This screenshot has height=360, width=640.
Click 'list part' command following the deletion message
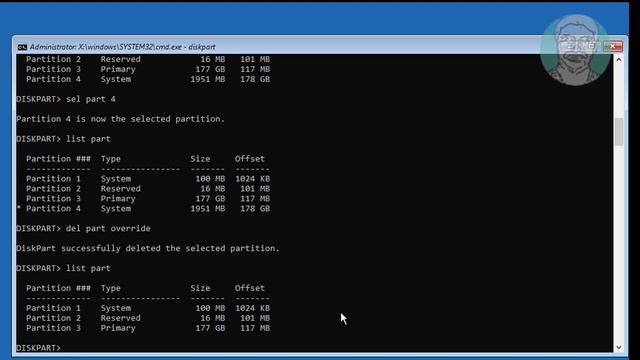tap(88, 268)
